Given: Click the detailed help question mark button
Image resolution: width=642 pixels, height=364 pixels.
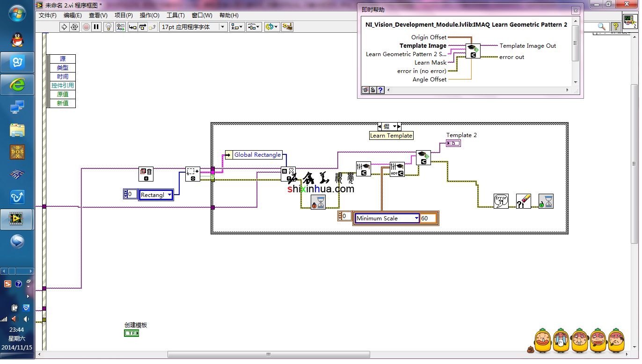Looking at the screenshot, I should (x=381, y=90).
